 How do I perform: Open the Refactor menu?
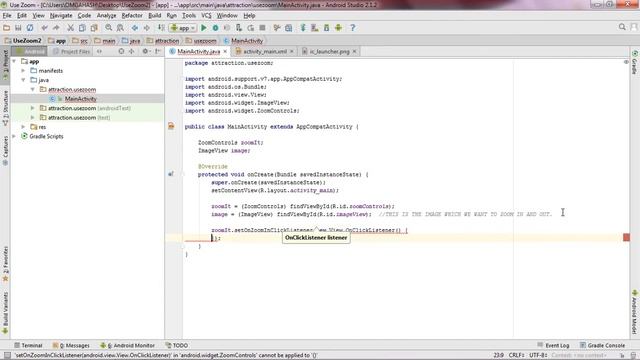tap(132, 16)
